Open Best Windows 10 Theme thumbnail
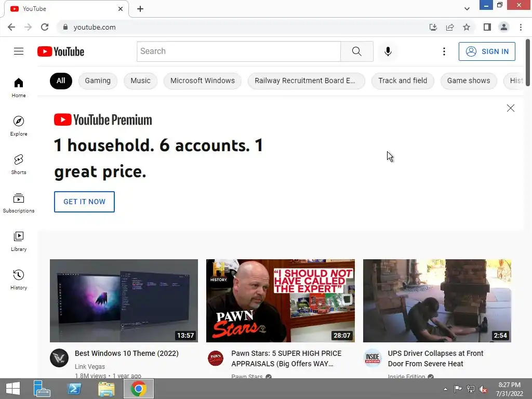 point(124,301)
